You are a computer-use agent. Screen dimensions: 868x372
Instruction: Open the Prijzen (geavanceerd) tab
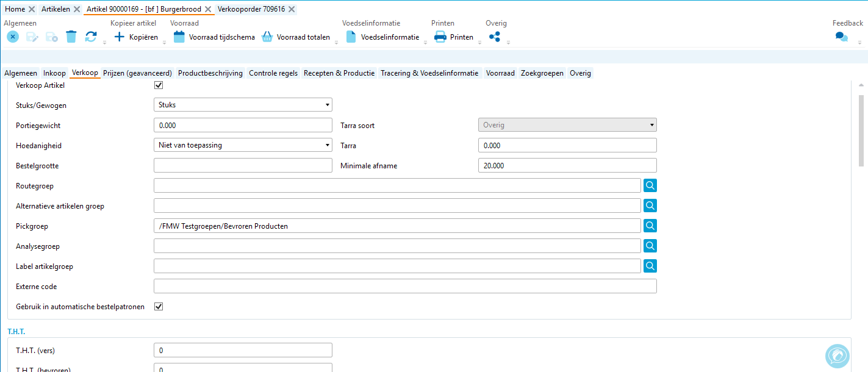click(137, 73)
